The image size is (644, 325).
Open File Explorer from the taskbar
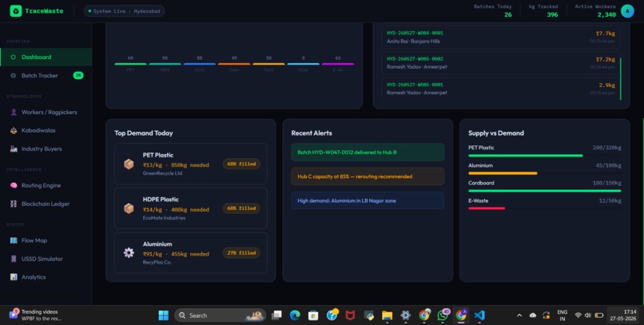[x=387, y=315]
